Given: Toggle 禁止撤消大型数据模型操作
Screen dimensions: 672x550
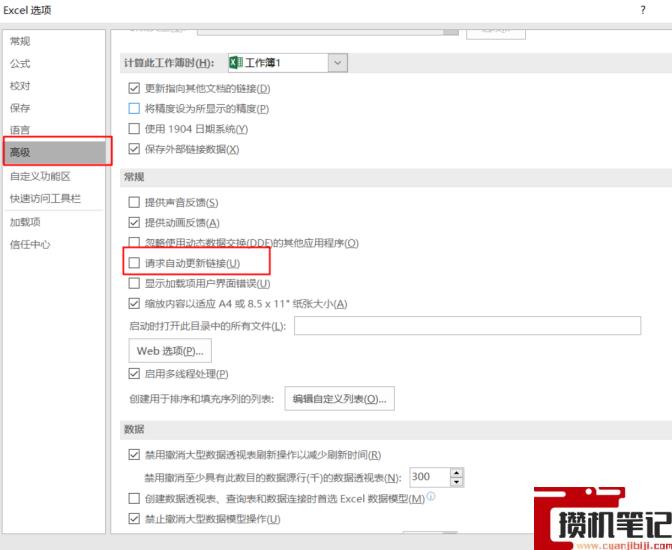Looking at the screenshot, I should tap(134, 519).
